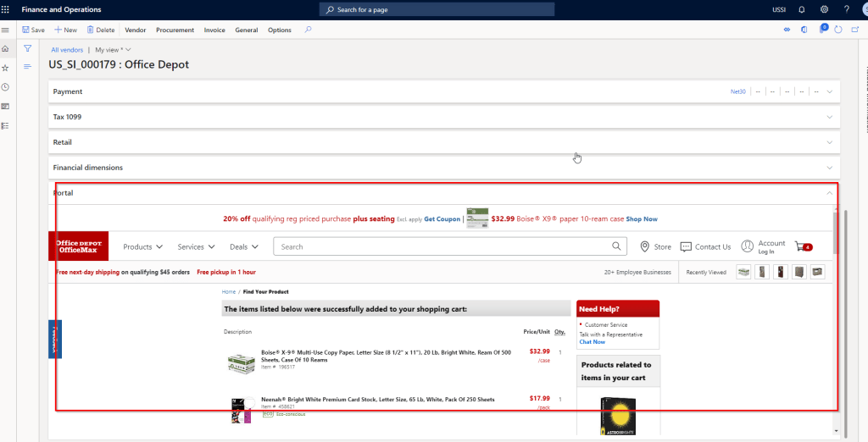868x442 pixels.
Task: Open Products dropdown on Office Depot site
Action: (x=142, y=247)
